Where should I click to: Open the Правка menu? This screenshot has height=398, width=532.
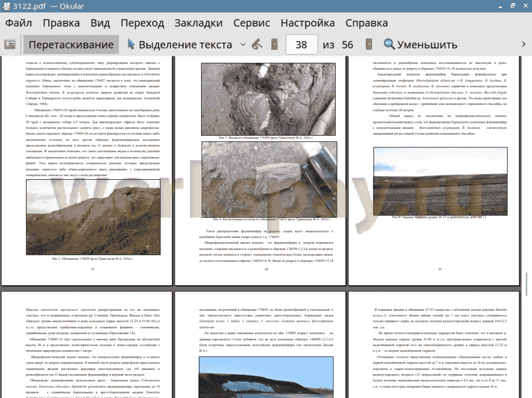(61, 23)
